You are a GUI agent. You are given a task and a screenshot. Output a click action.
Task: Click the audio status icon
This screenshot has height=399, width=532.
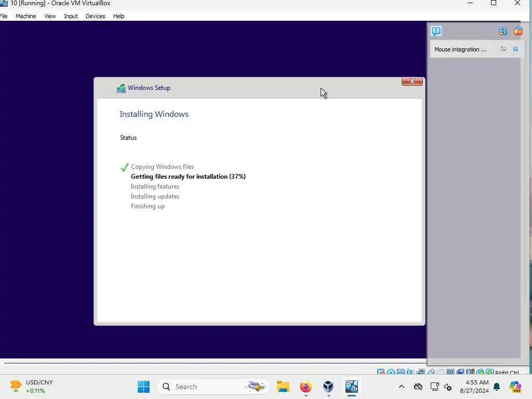coord(410,372)
